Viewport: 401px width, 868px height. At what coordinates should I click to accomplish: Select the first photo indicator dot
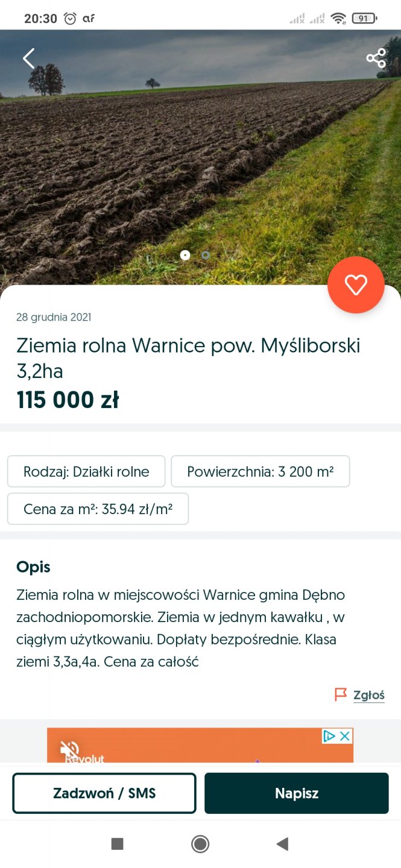[x=185, y=255]
